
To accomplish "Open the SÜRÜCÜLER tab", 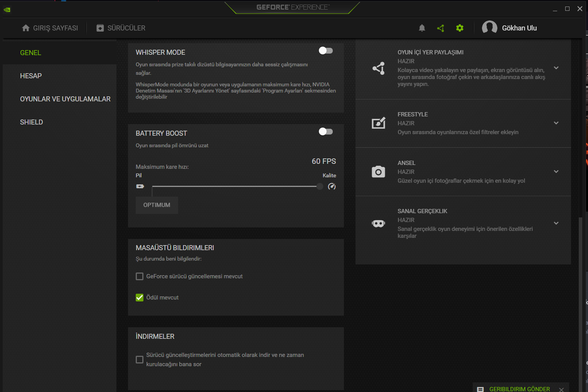I will [x=121, y=28].
